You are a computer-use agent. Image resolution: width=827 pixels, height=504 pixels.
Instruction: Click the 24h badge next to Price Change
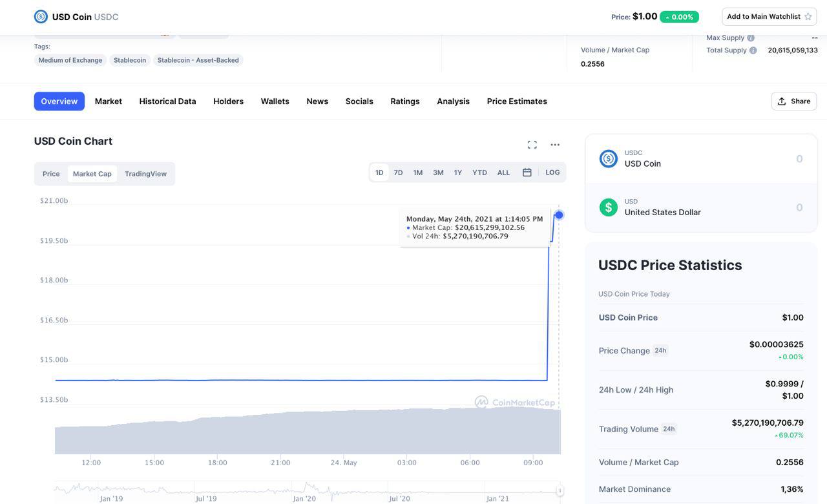660,351
